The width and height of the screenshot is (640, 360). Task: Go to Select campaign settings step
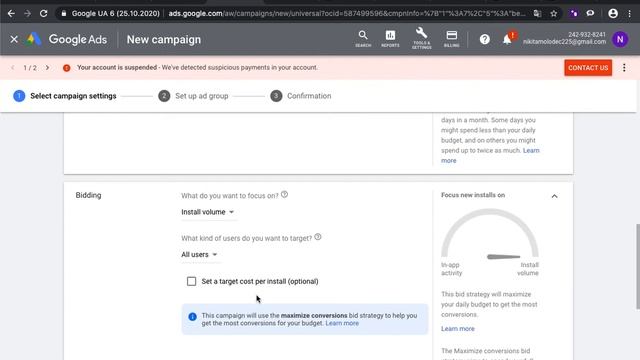tap(65, 96)
